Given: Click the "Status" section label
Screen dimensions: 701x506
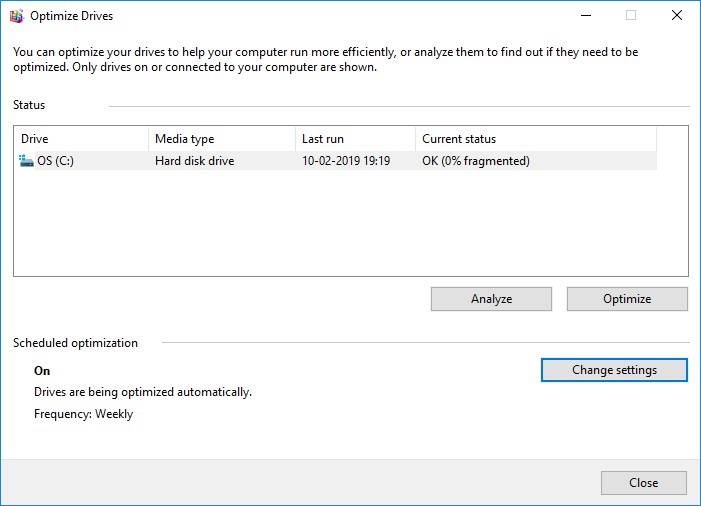Looking at the screenshot, I should (x=29, y=105).
